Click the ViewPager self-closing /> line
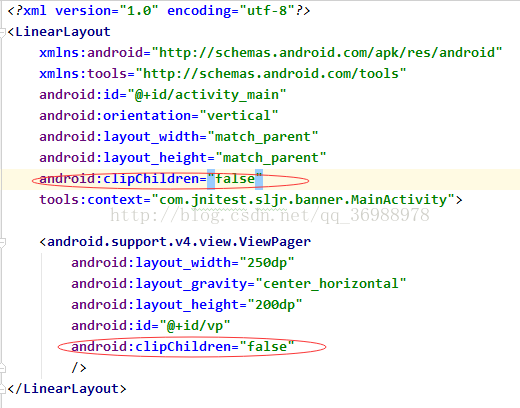This screenshot has width=520, height=408. [x=79, y=368]
